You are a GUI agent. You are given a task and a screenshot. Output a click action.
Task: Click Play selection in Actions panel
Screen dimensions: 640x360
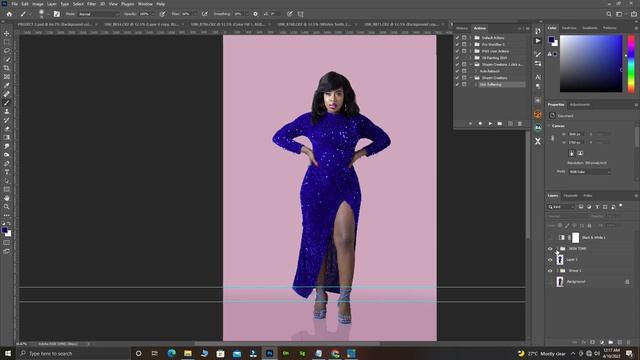tap(490, 123)
